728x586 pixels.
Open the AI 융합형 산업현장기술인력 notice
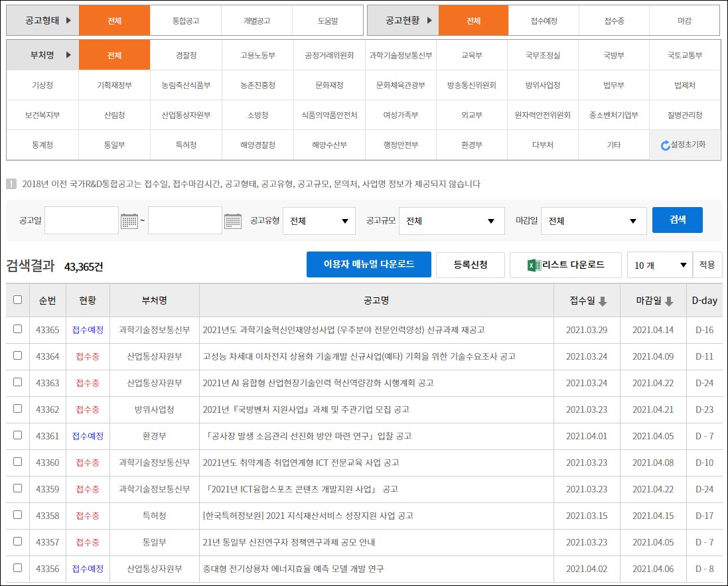pos(318,383)
